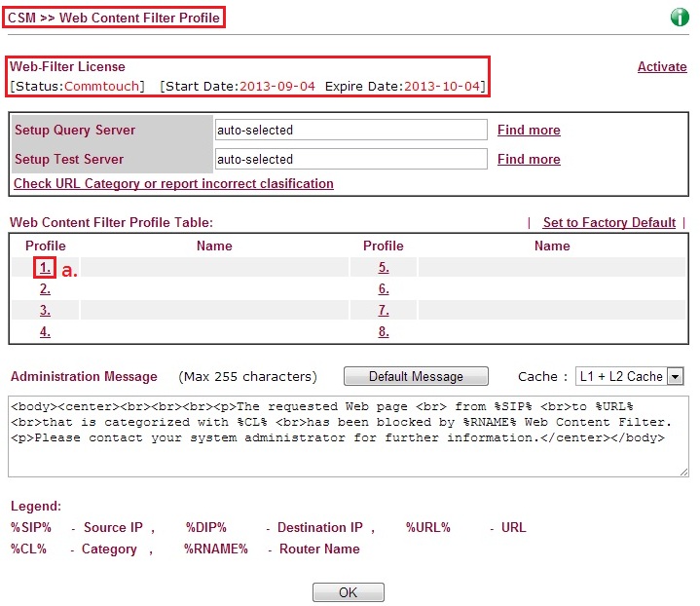700x606 pixels.
Task: Open Check URL Category report link
Action: pos(173,184)
